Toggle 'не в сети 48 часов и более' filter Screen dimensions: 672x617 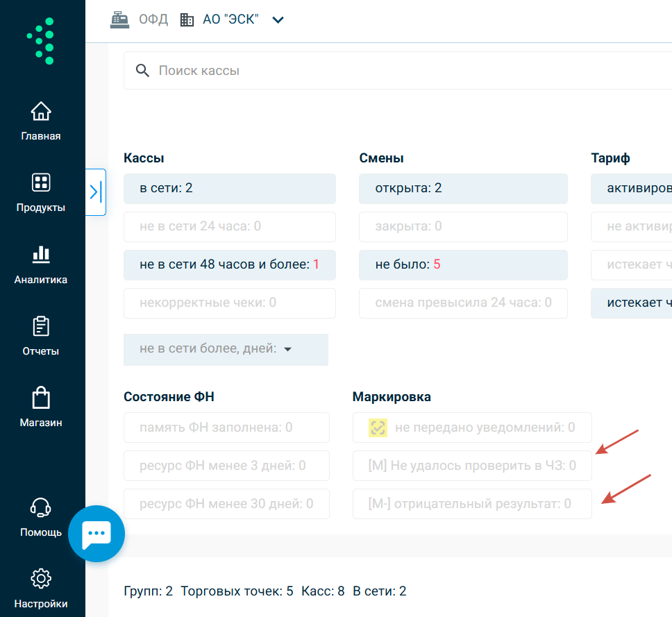(229, 265)
